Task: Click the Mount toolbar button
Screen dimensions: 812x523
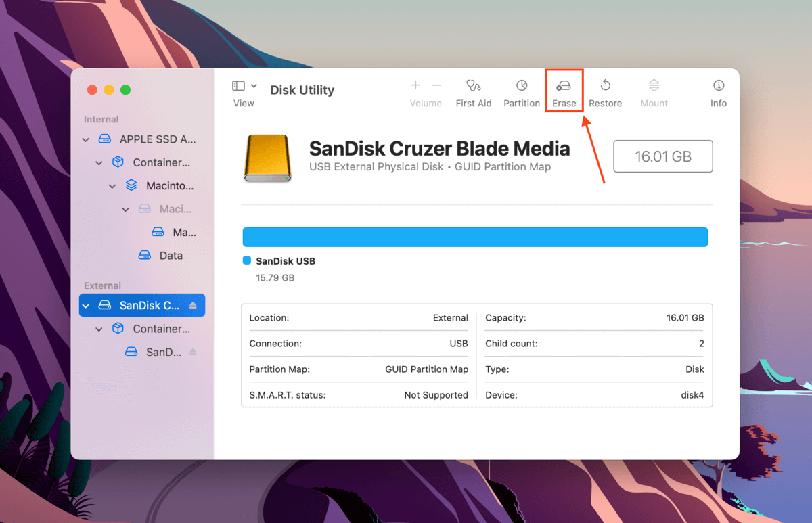Action: click(654, 93)
